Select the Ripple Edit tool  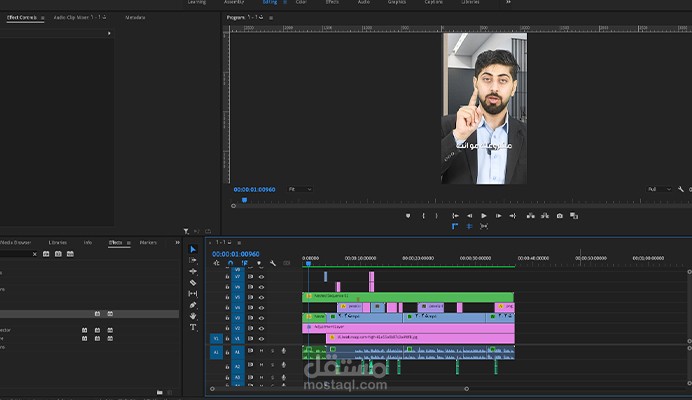193,272
